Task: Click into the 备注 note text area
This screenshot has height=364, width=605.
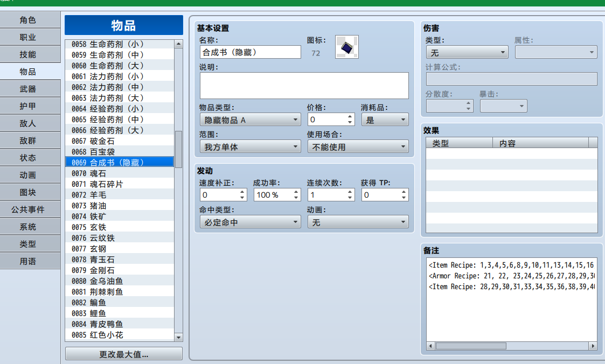Action: (x=511, y=299)
